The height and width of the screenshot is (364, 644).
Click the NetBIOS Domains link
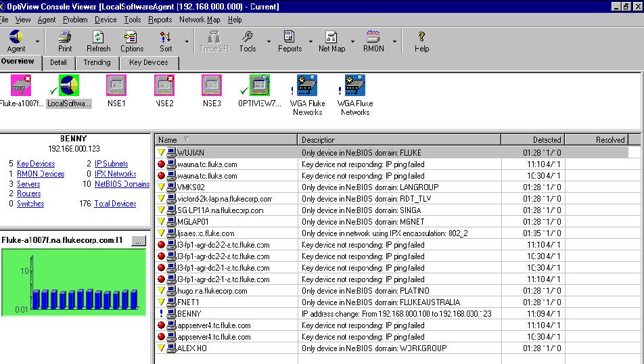coord(122,184)
